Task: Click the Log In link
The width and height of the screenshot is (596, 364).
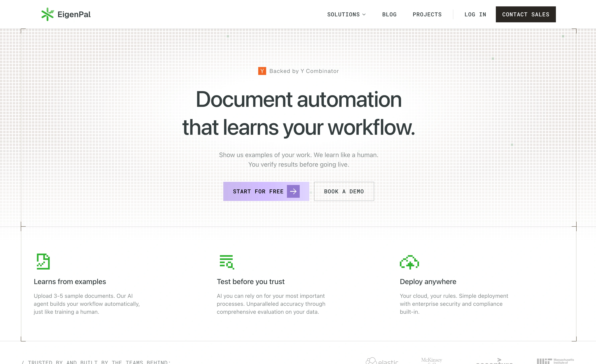Action: pos(475,15)
